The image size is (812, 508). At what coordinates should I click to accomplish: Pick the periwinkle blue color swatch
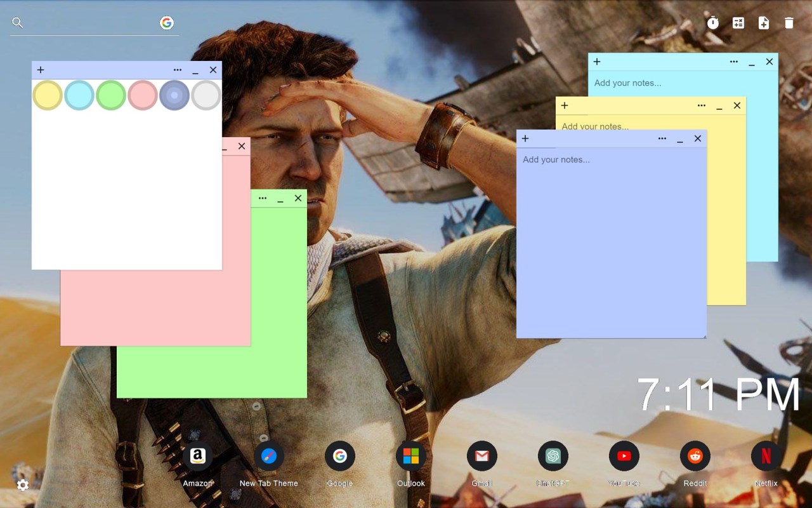tap(174, 95)
